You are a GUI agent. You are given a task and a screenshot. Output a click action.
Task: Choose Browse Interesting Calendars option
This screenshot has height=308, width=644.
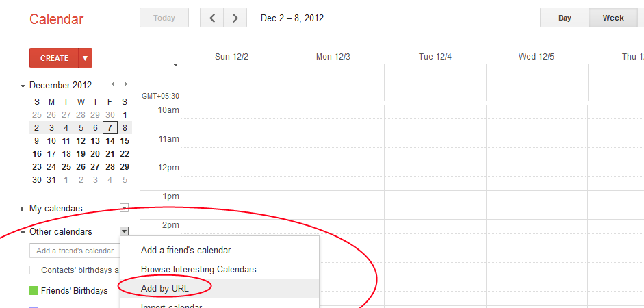click(x=198, y=269)
